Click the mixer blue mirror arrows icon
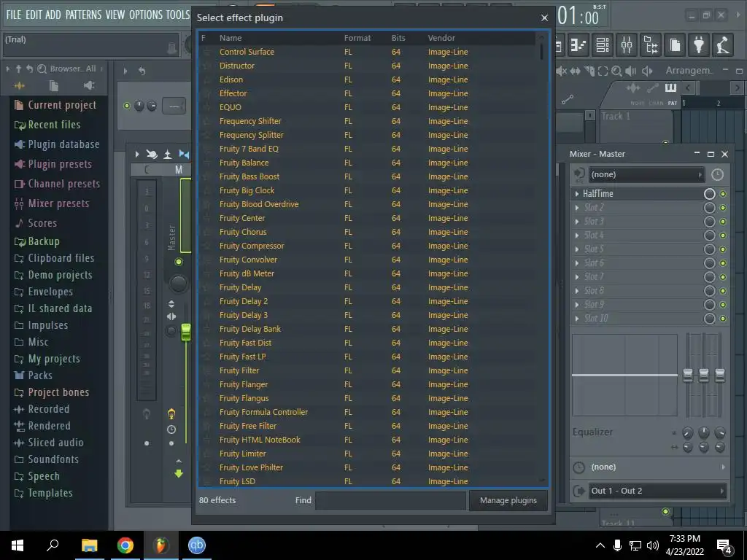This screenshot has height=560, width=747. [x=183, y=155]
